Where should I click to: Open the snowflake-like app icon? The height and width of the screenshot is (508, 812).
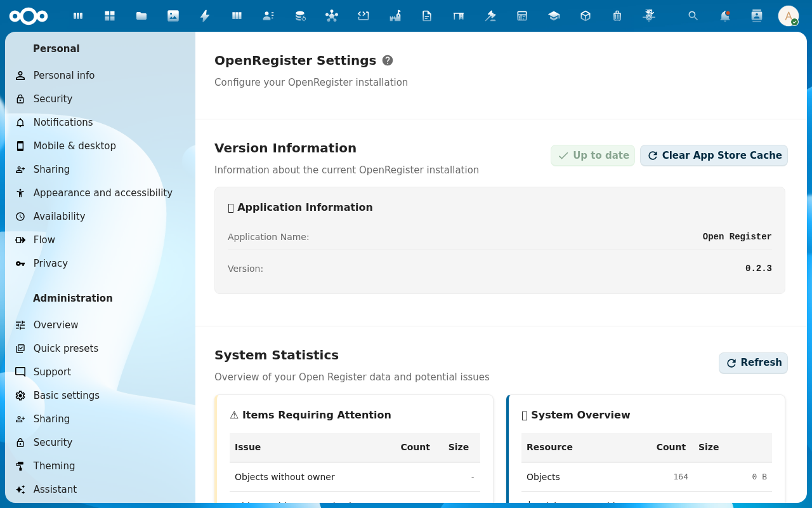click(x=649, y=16)
